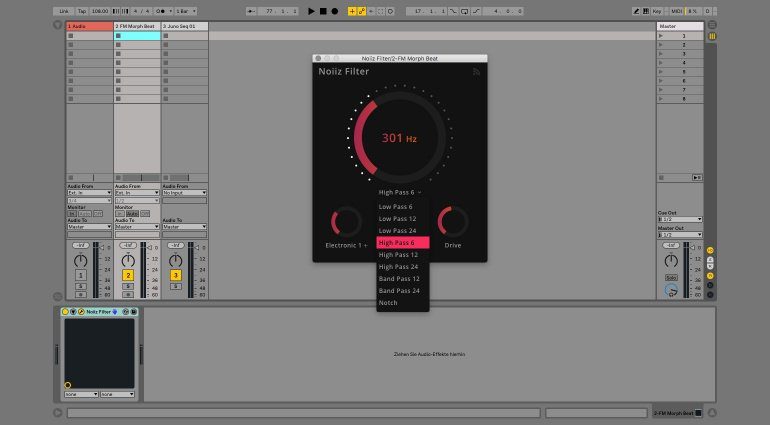
Task: Select Notch from filter menu
Action: (x=403, y=303)
